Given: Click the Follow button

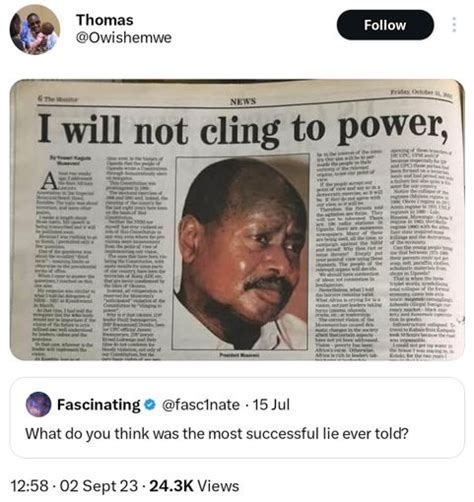Looking at the screenshot, I should pyautogui.click(x=385, y=25).
